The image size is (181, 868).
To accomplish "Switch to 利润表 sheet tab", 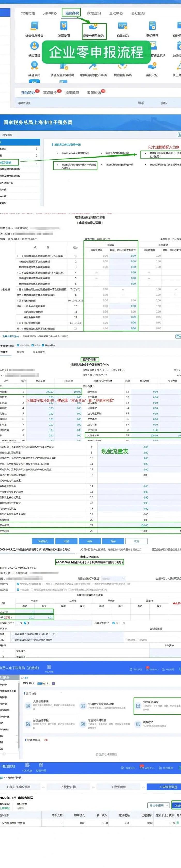I will point(20,352).
